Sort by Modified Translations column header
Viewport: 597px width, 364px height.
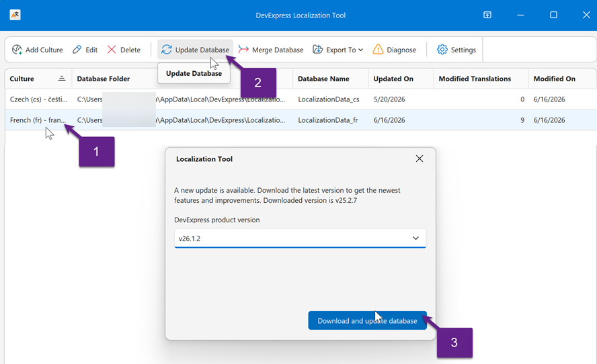[481, 79]
